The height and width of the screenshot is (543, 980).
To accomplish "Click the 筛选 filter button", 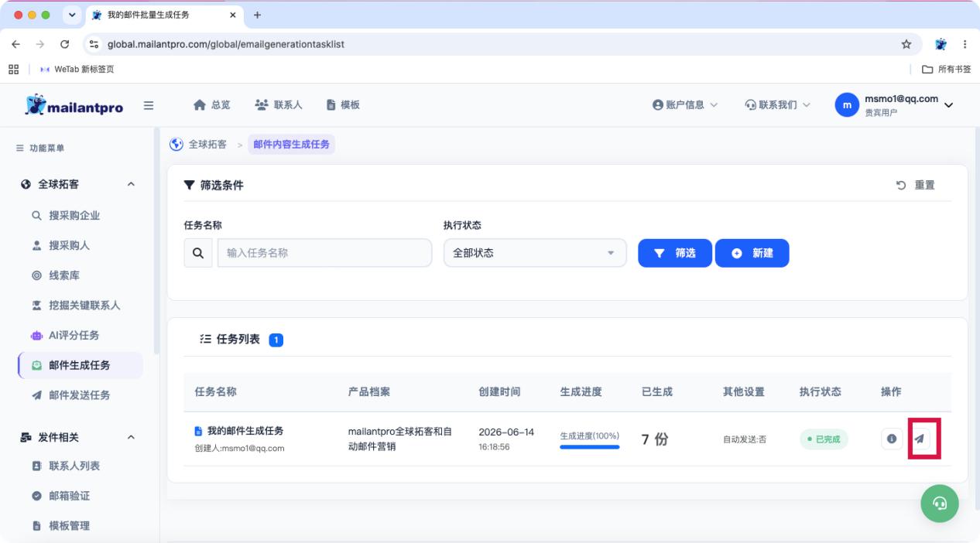I will 675,253.
